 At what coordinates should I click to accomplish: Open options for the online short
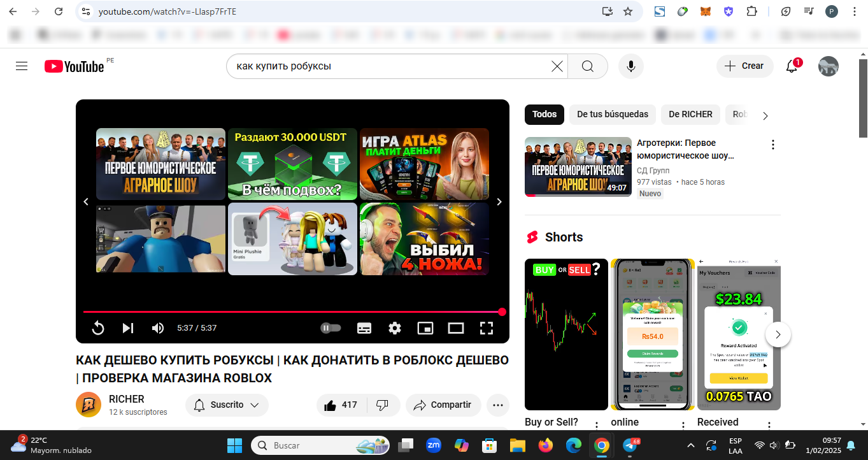[683, 426]
